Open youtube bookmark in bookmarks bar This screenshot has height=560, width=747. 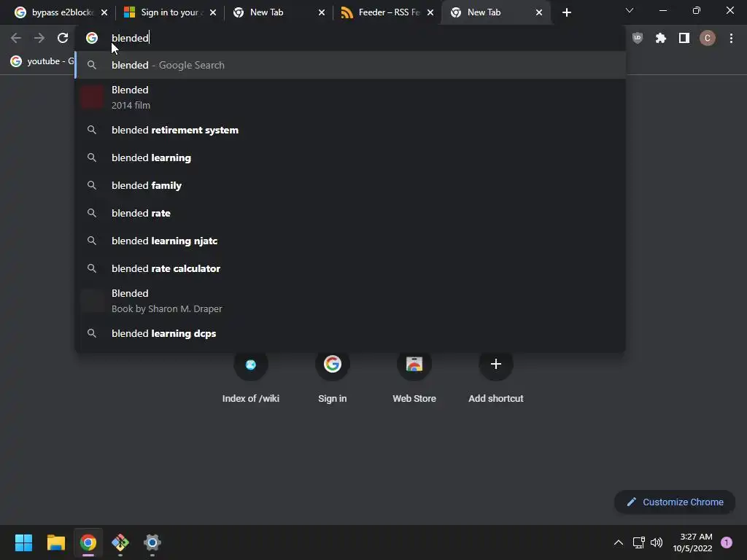click(x=43, y=61)
